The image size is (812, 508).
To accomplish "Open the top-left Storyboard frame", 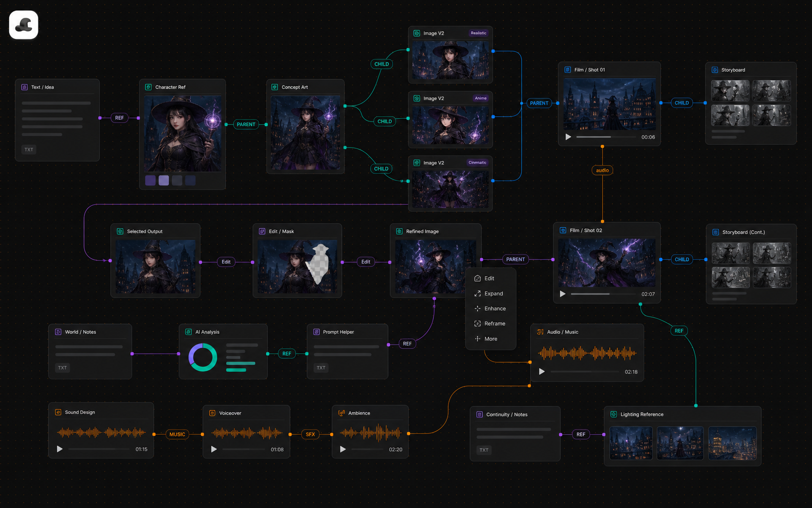I will coord(730,91).
